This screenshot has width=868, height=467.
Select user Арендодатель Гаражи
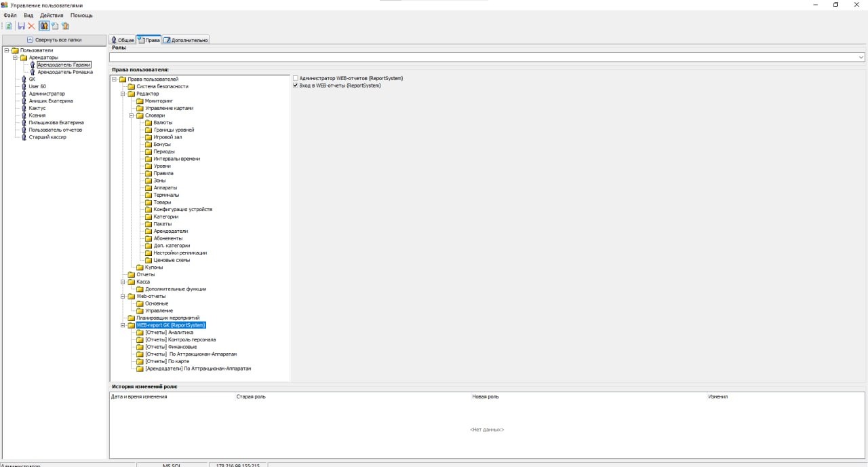click(64, 64)
